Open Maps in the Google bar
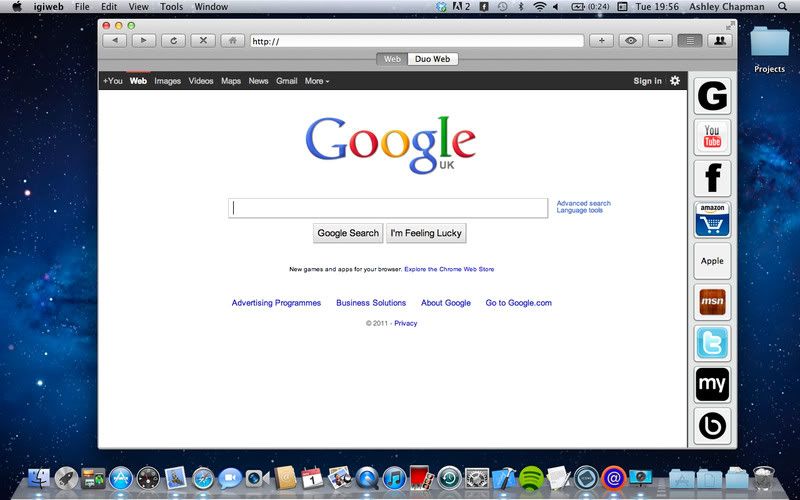The height and width of the screenshot is (500, 800). [231, 81]
